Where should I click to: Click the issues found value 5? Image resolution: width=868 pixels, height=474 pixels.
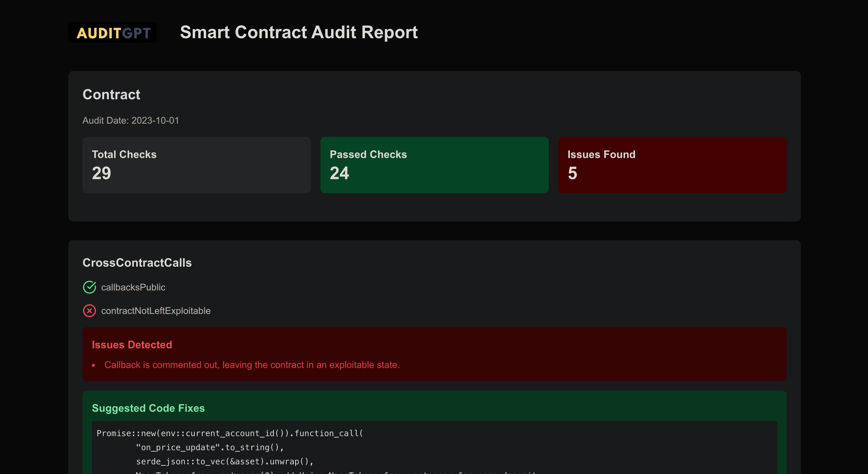(x=573, y=173)
